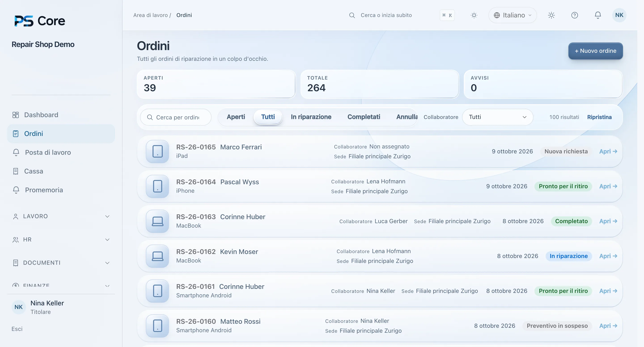Open the Italiano language dropdown
644x347 pixels.
pyautogui.click(x=513, y=15)
